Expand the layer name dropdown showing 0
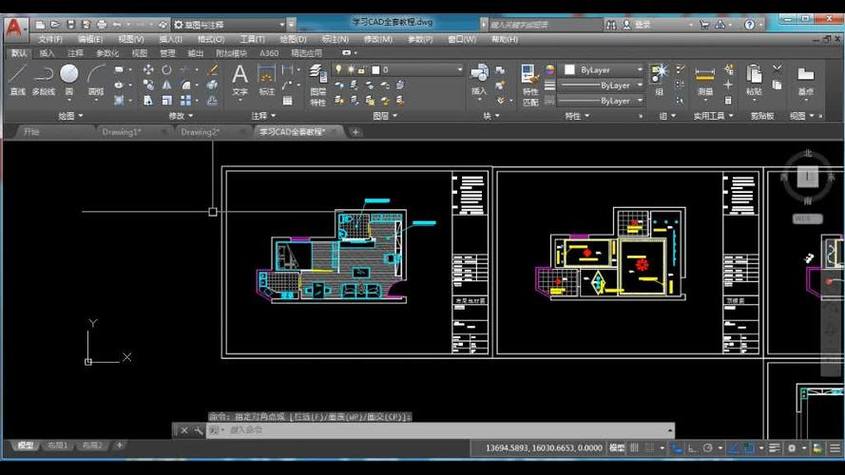The image size is (845, 475). click(418, 70)
